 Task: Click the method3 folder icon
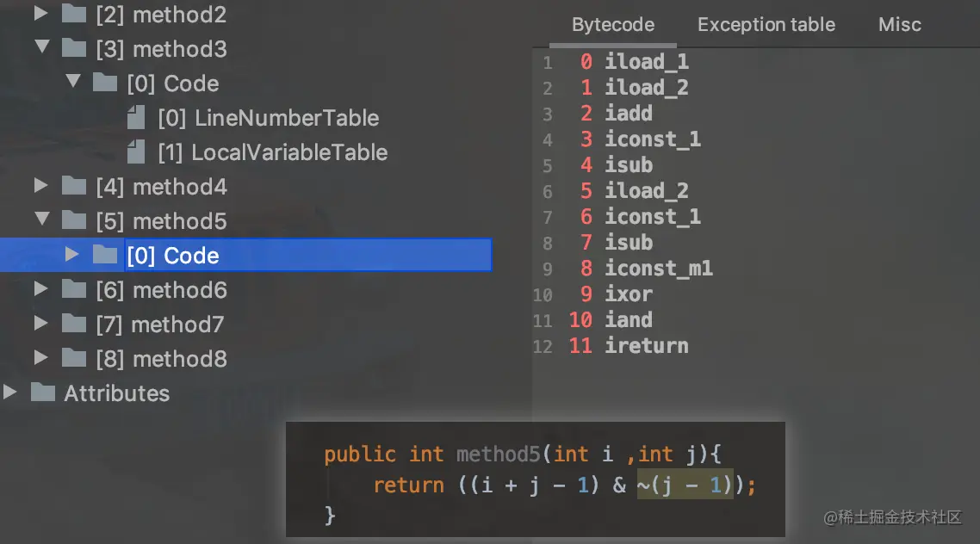pos(74,48)
